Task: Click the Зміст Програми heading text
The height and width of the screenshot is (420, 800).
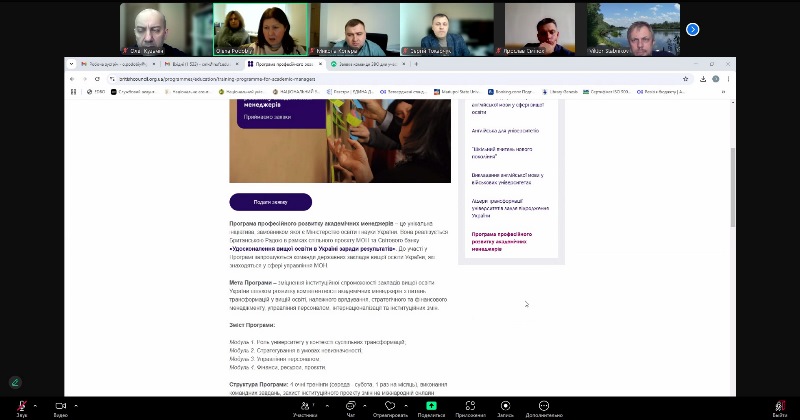Action: pos(252,325)
